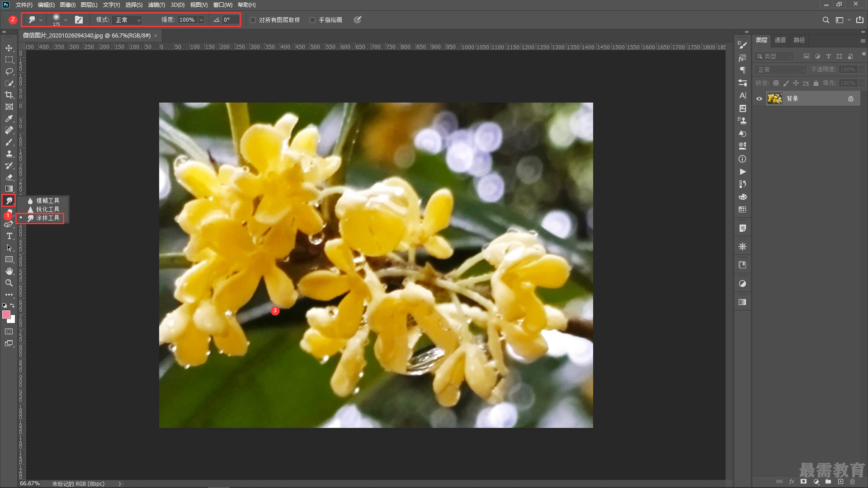Image resolution: width=868 pixels, height=488 pixels.
Task: Open the Edit Toolbar three-dots menu
Action: 9,295
